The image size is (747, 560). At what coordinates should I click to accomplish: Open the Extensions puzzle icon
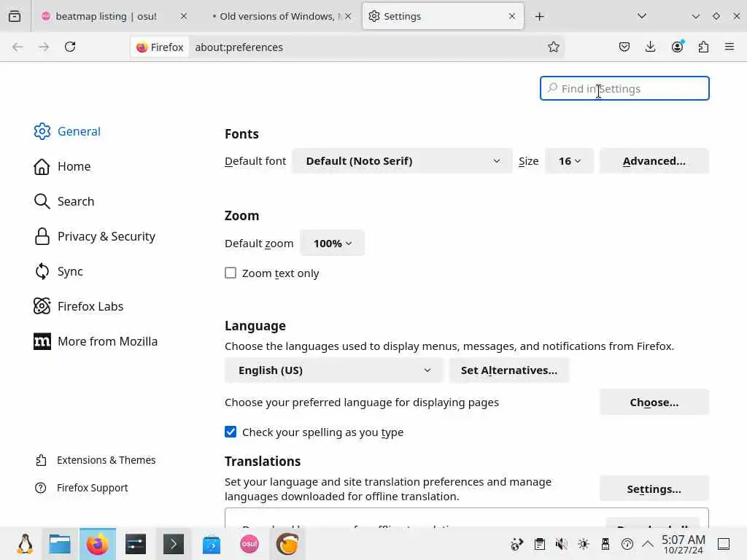703,47
